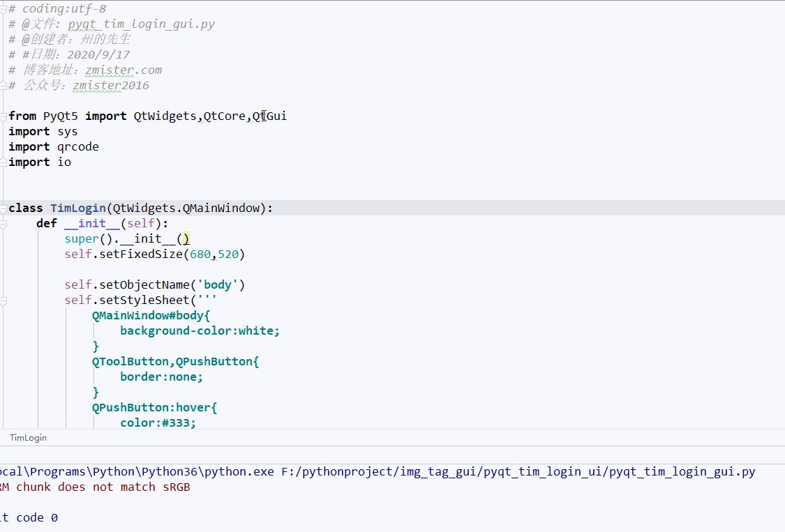
Task: Click the border:none style line
Action: tap(161, 377)
